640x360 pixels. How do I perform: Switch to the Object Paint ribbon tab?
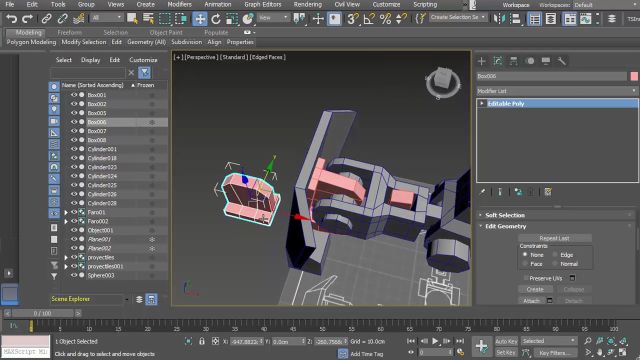(x=166, y=32)
